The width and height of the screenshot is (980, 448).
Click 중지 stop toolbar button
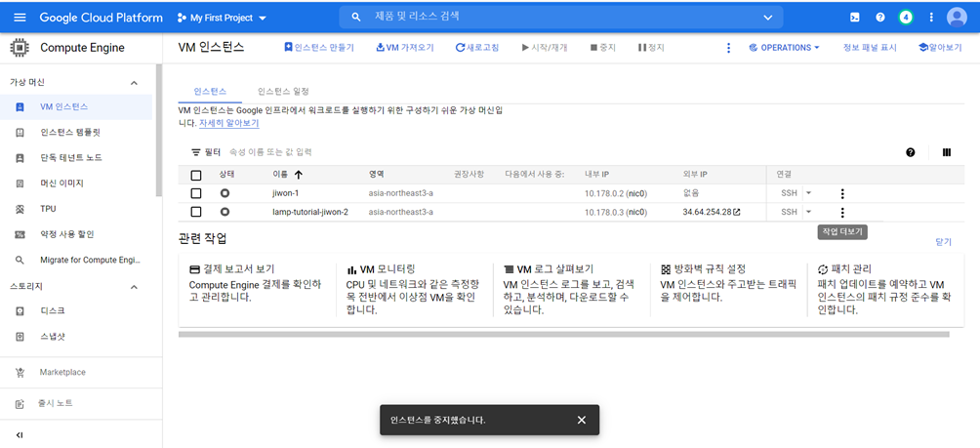tap(602, 48)
